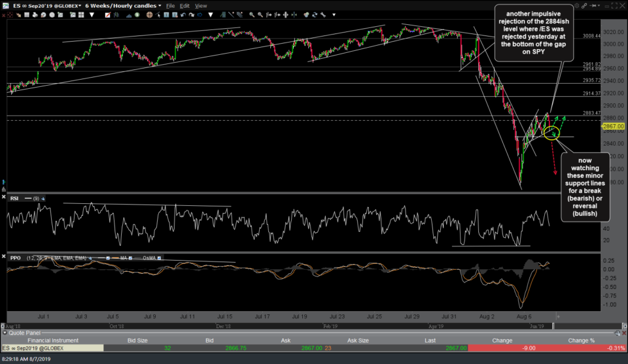Click the mouse pointer arrow tool
This screenshot has width=628, height=364.
tap(158, 15)
